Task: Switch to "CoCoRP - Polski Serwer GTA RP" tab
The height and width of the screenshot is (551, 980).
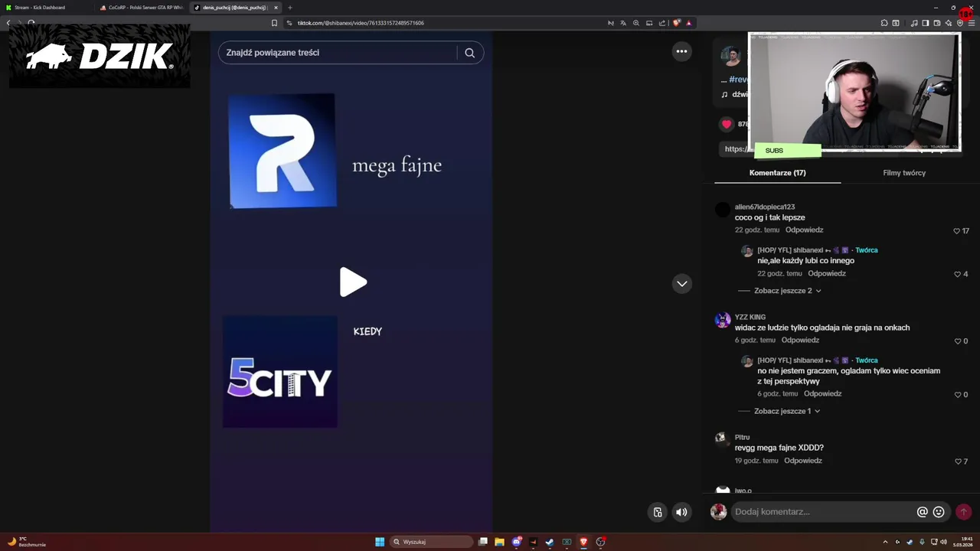Action: [x=142, y=8]
